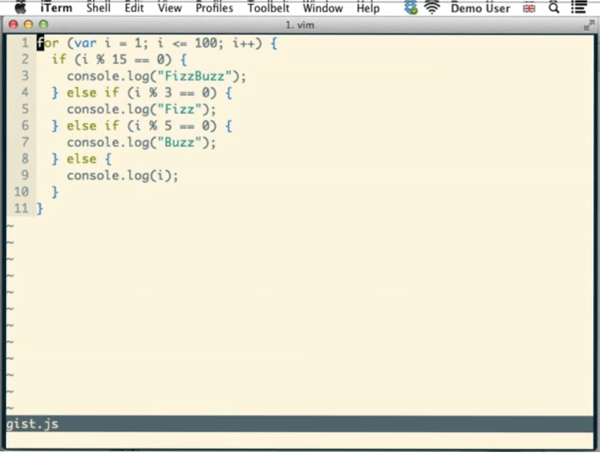The width and height of the screenshot is (600, 469).
Task: Click the 'else' keyword on line 8
Action: coord(81,159)
